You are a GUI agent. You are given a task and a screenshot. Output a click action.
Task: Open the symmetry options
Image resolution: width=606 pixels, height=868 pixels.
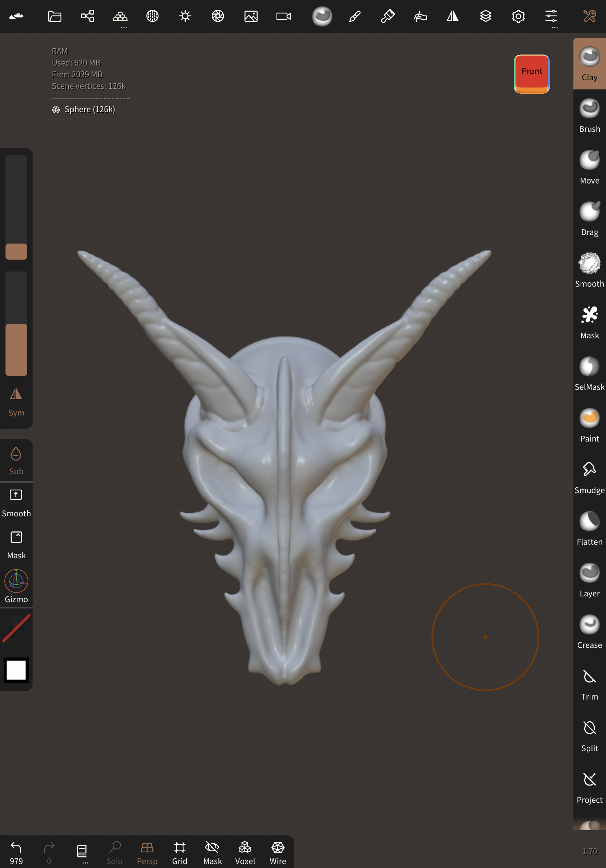coord(453,16)
